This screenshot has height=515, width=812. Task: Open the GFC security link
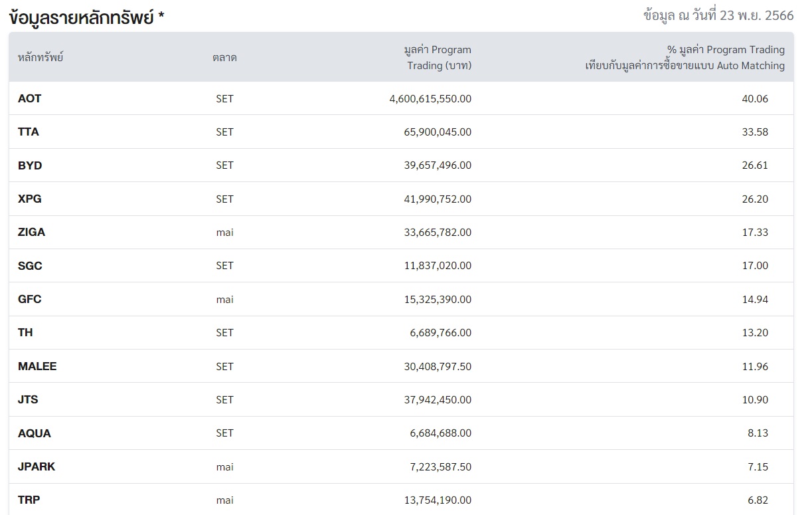(x=30, y=299)
